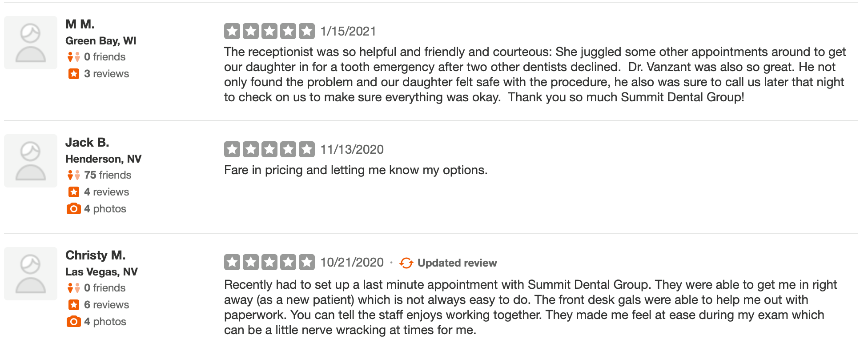Click camera icon under Jack B.
This screenshot has height=359, width=868.
pos(74,209)
